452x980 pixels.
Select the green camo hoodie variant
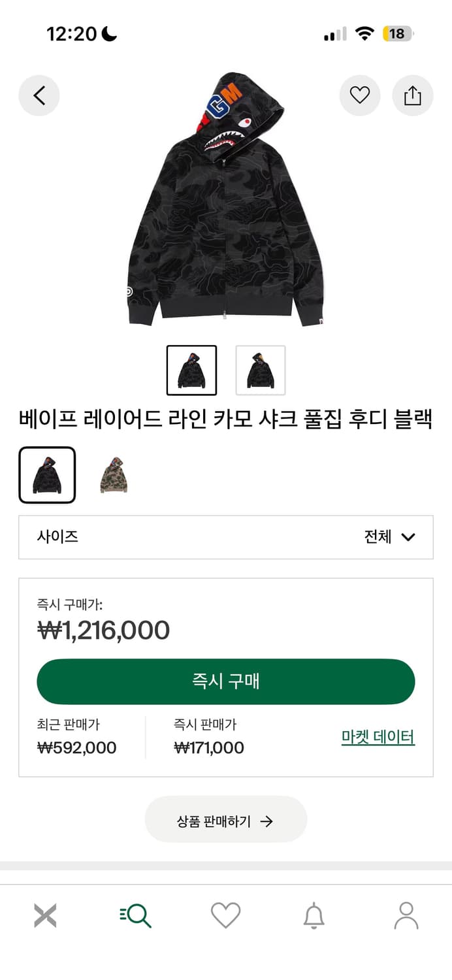(113, 474)
